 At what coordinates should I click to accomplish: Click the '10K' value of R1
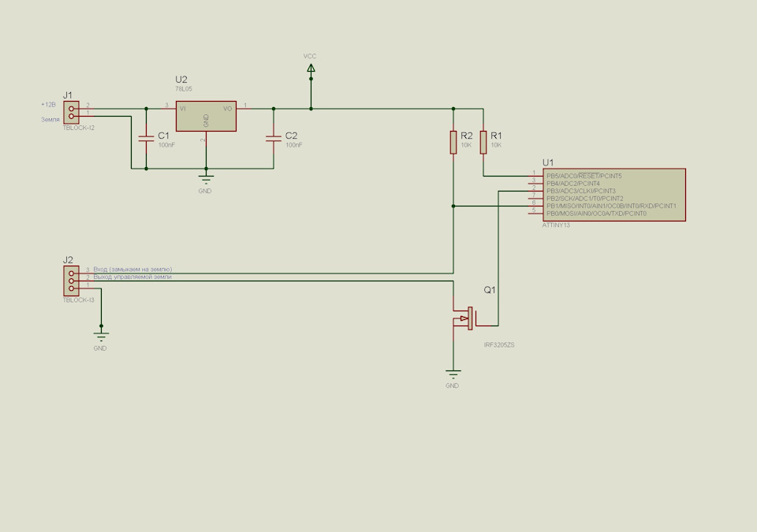click(x=496, y=145)
